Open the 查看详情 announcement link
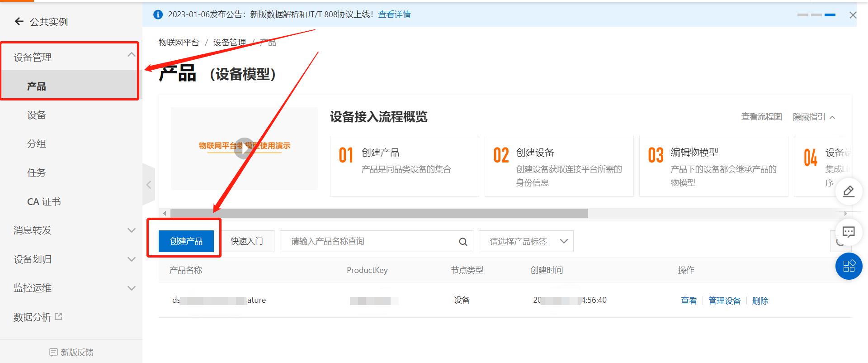 point(394,14)
